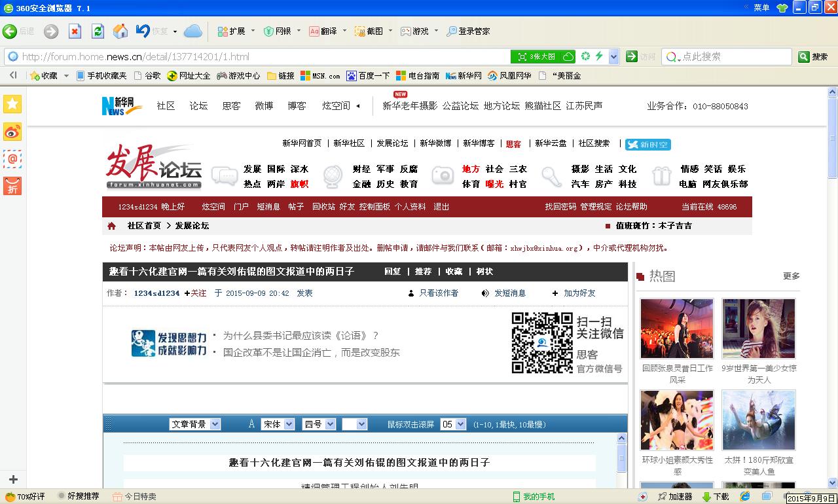Open the scroll speed 05 dropdown
Viewport: 838px width, 504px height.
[x=453, y=424]
